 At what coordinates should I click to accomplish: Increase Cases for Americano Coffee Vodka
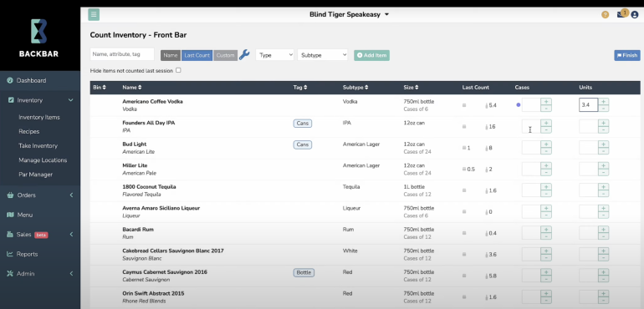tap(546, 102)
